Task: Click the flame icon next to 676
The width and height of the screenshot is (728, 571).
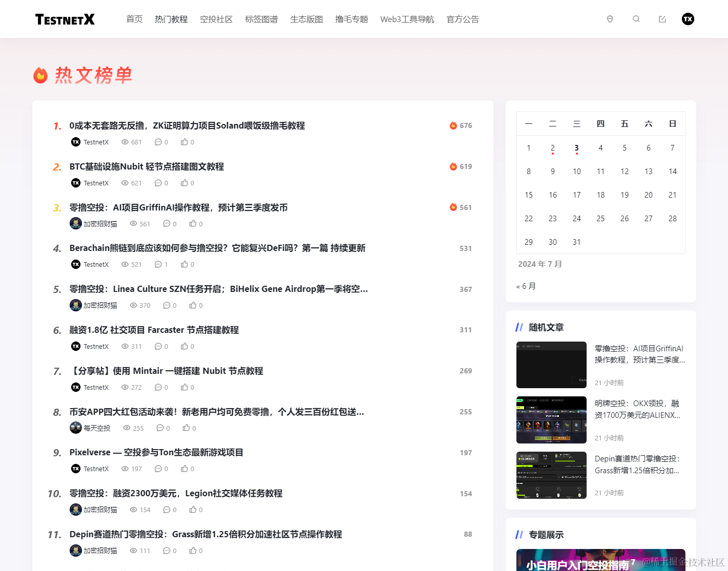Action: point(454,125)
